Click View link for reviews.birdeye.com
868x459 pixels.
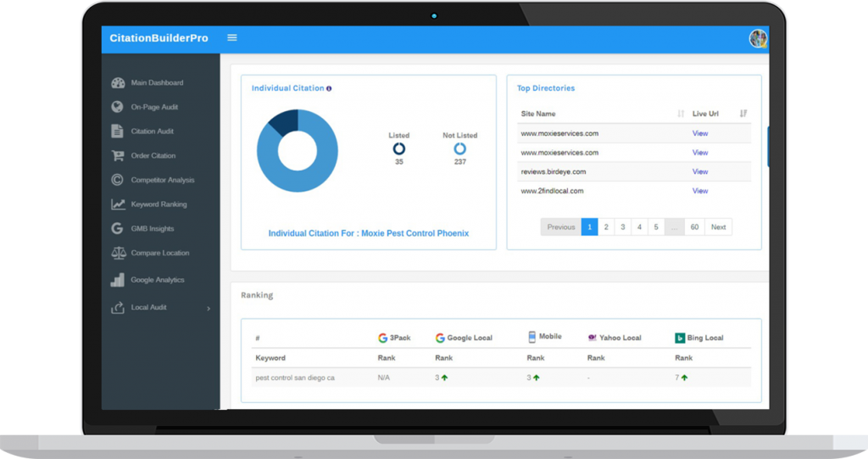click(x=699, y=172)
